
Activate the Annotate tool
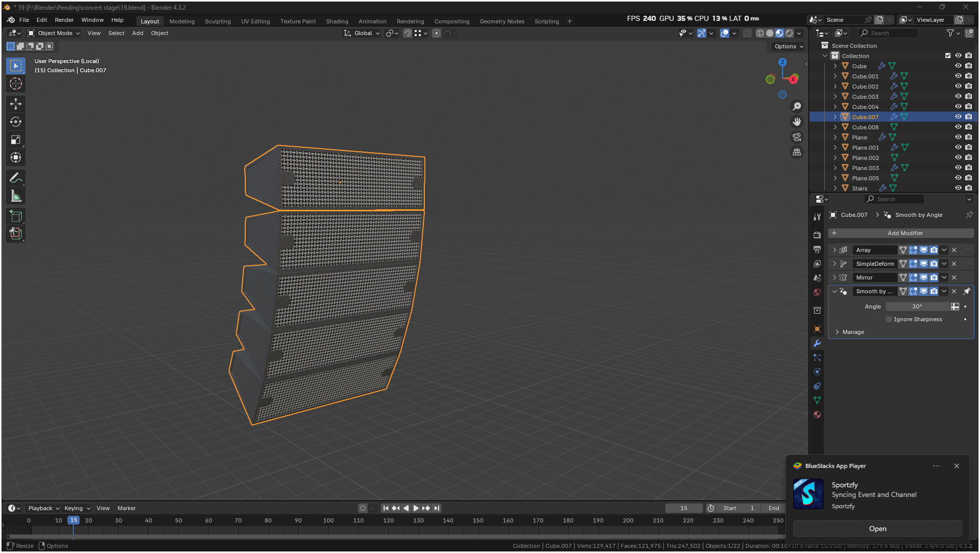coord(16,178)
